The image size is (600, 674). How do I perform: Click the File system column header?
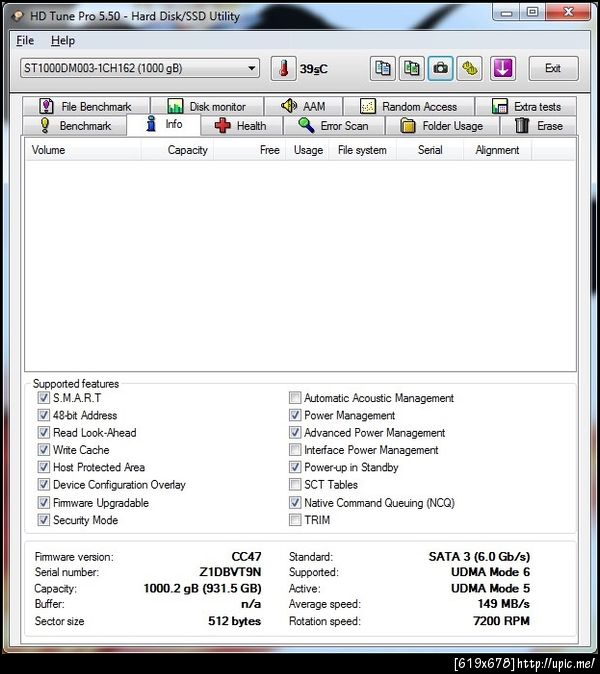click(x=362, y=150)
